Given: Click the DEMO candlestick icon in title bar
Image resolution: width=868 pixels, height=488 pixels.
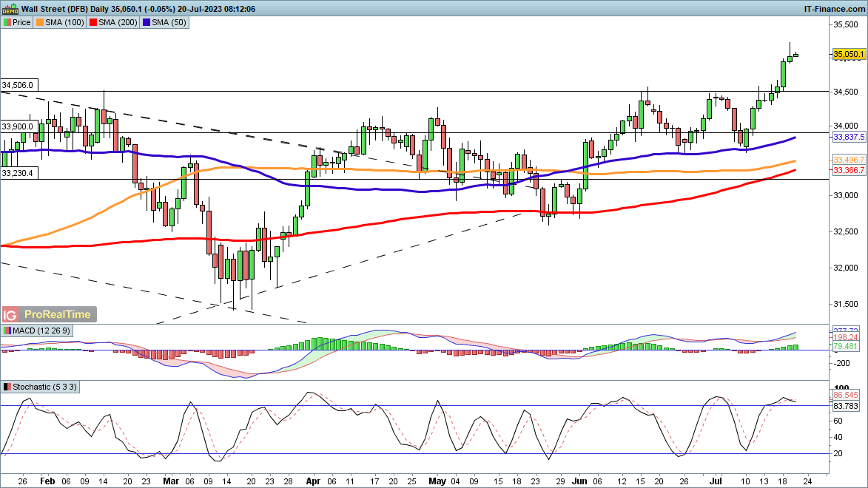Looking at the screenshot, I should pyautogui.click(x=8, y=8).
